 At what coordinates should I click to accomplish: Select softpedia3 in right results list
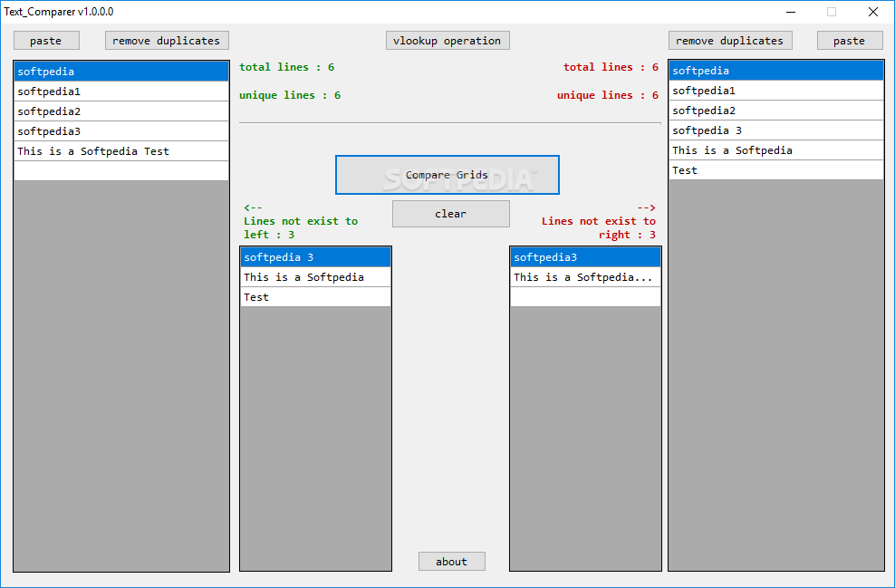tap(585, 257)
